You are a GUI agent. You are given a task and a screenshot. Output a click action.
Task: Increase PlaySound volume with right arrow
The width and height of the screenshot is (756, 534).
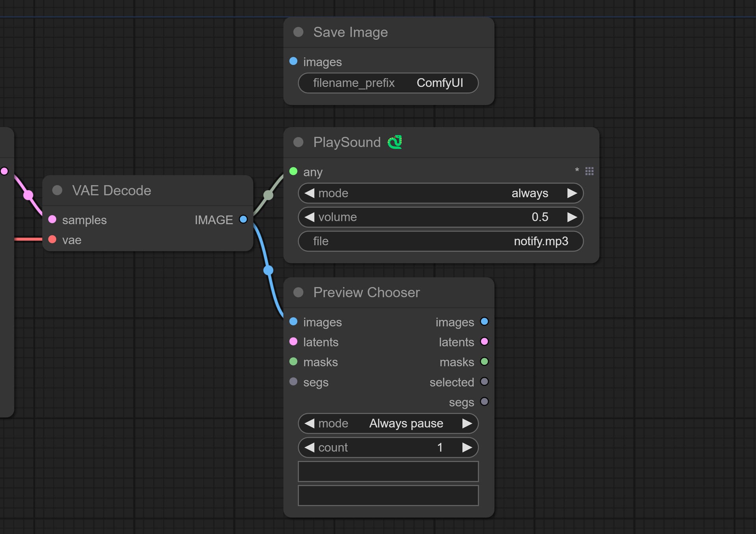pos(572,217)
